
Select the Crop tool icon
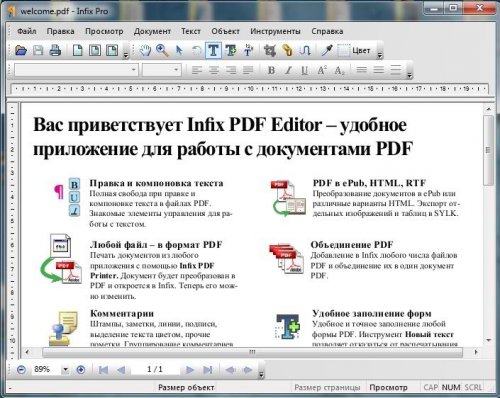point(270,51)
